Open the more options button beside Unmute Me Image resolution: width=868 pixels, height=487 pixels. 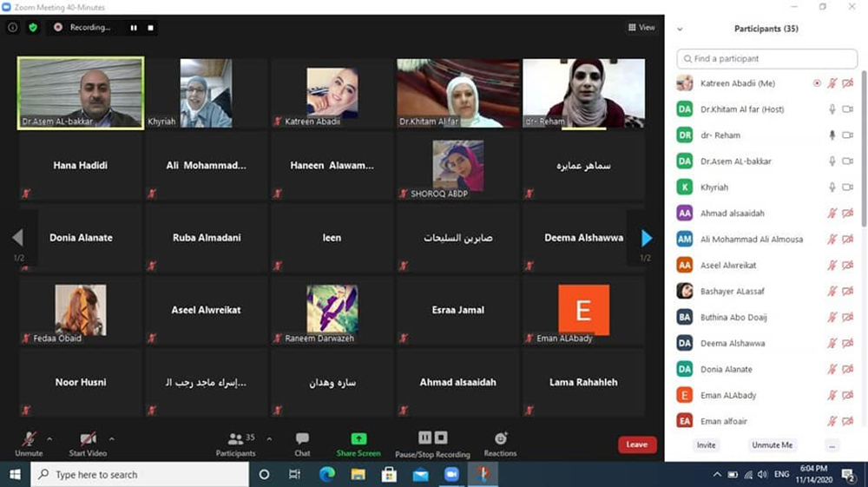click(x=832, y=445)
